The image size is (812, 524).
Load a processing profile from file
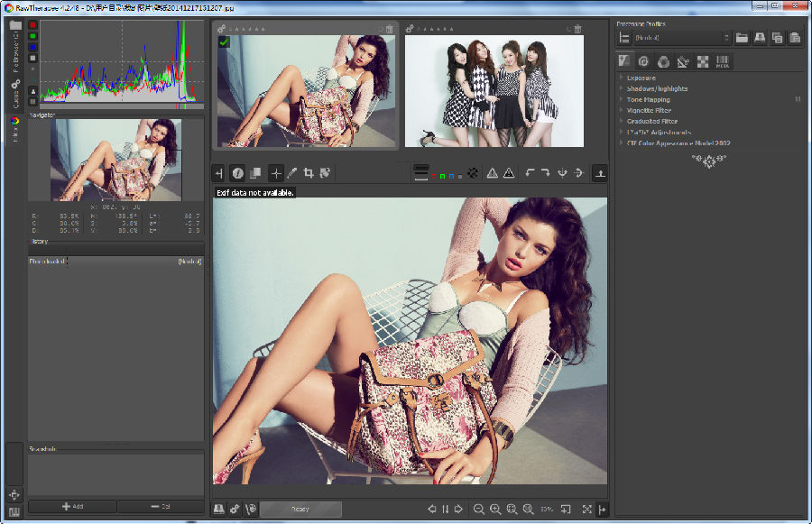point(742,38)
